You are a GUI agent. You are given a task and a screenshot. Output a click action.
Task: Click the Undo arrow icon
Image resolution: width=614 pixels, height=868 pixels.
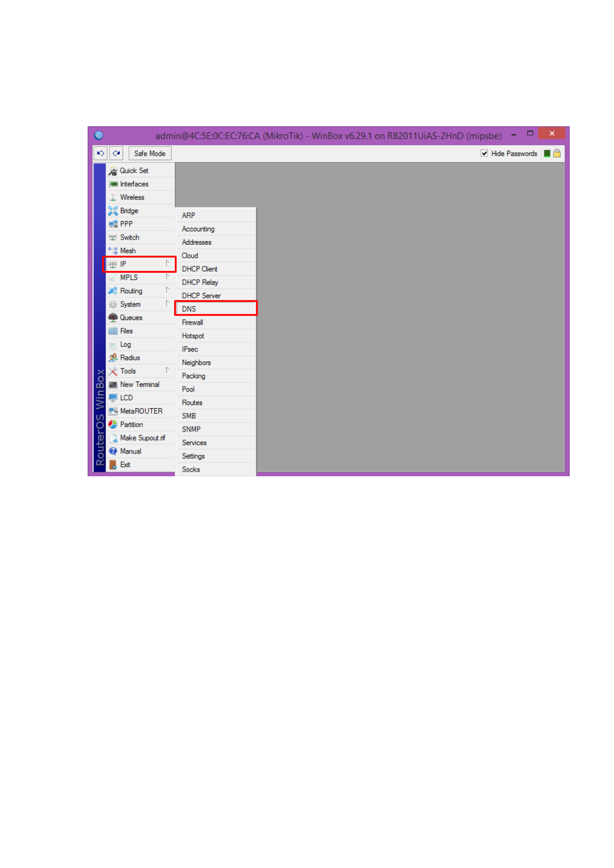pyautogui.click(x=101, y=154)
